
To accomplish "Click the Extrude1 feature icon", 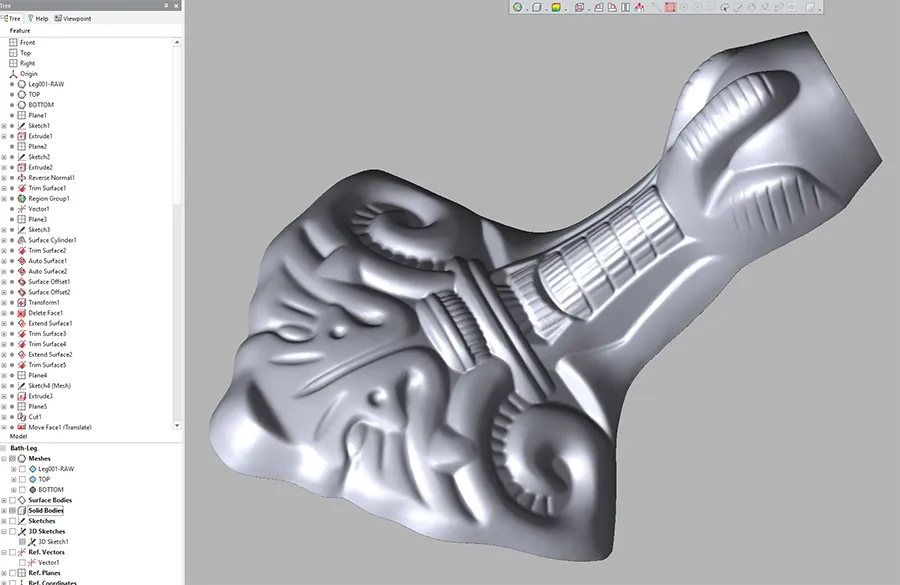I will coord(22,136).
